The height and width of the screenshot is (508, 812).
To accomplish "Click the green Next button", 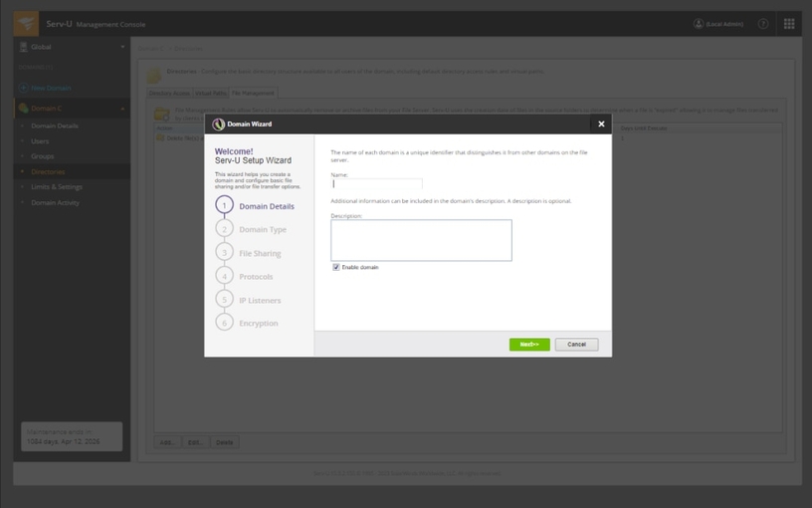I will [x=529, y=345].
